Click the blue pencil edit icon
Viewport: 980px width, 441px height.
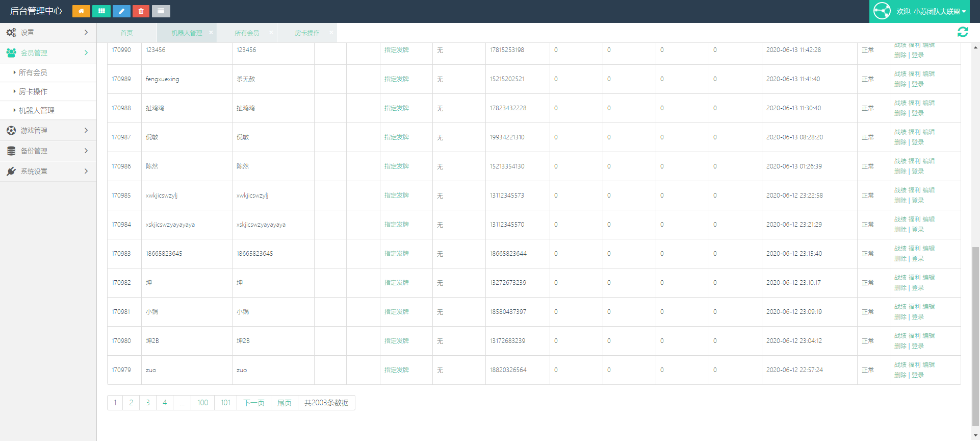[121, 11]
